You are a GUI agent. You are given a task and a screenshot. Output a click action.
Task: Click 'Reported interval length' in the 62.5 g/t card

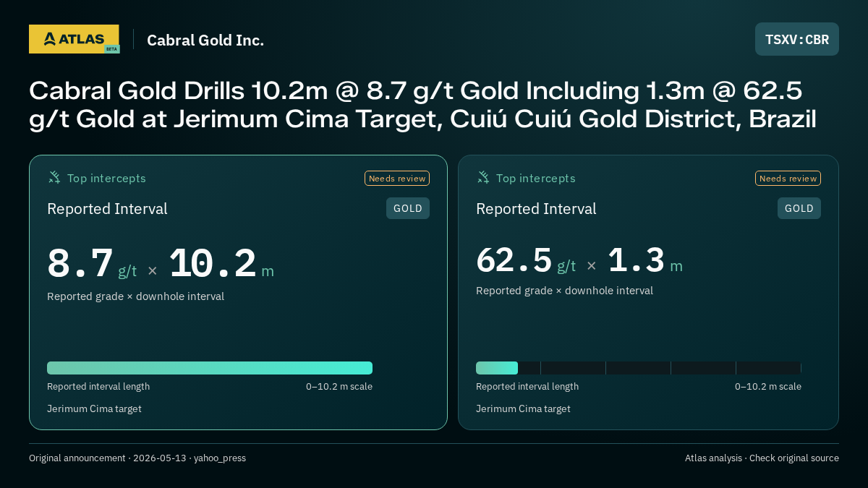[527, 387]
